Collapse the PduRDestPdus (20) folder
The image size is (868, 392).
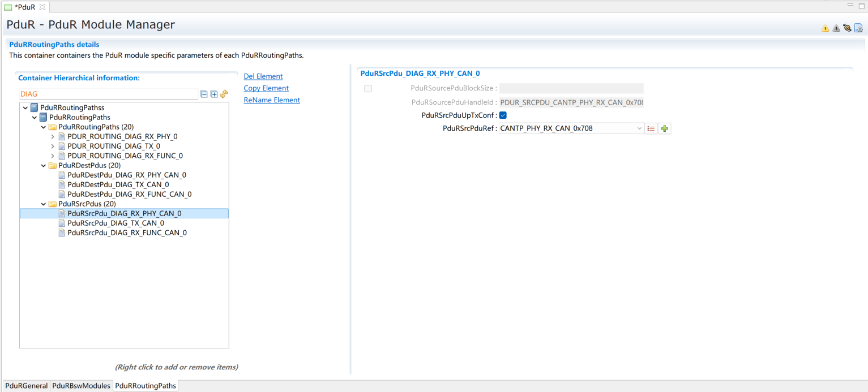(44, 166)
